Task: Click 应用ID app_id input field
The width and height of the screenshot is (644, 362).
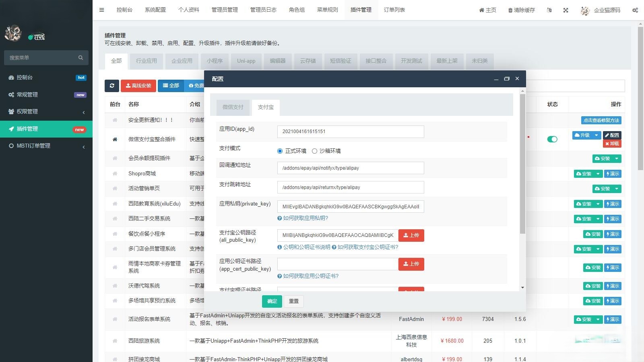Action: click(351, 132)
